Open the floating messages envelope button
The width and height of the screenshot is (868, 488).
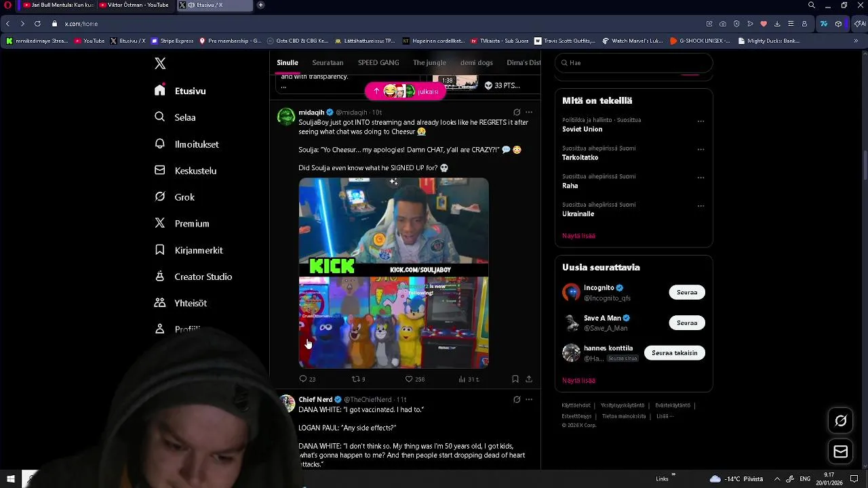(840, 451)
